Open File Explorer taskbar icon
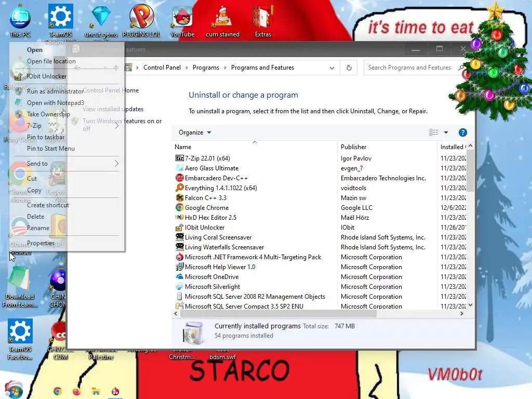The image size is (532, 399). tap(96, 391)
